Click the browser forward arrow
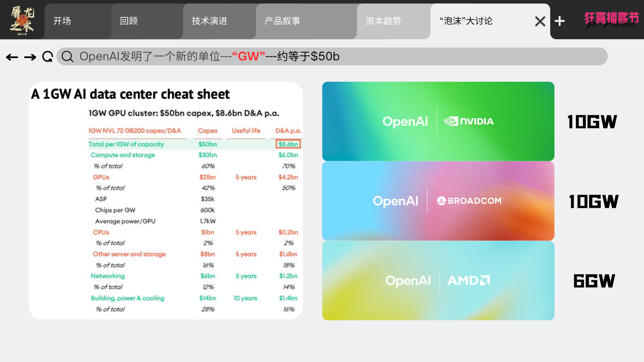This screenshot has height=362, width=644. tap(30, 57)
